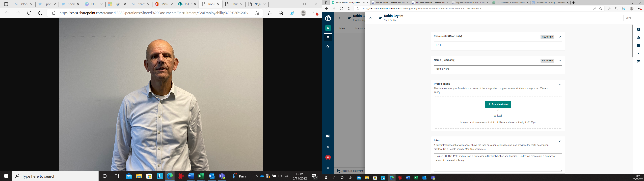644x181 pixels.
Task: Open Microsoft Teams from the left taskbar
Action: pos(222,176)
